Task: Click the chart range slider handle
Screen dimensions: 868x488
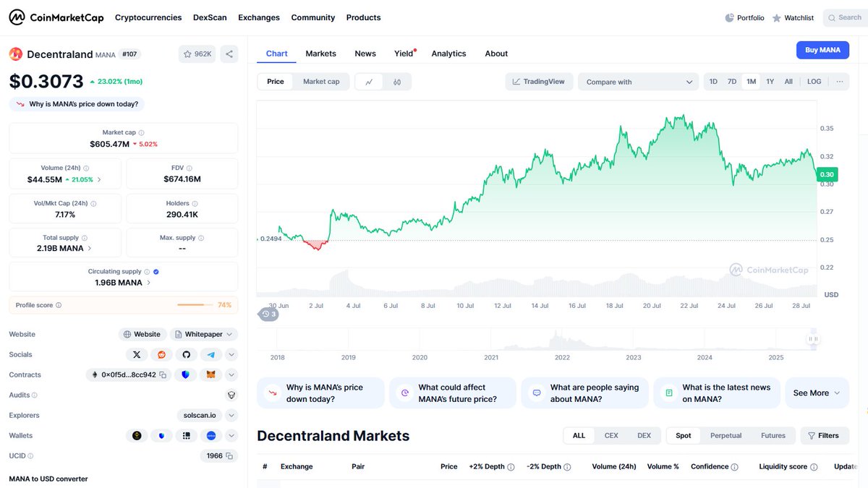Action: (814, 339)
